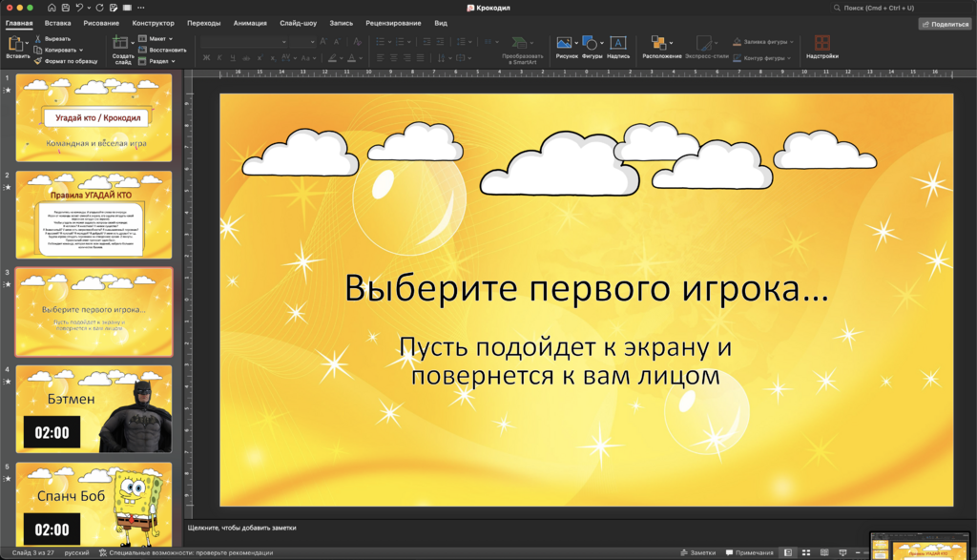Toggle the Заметки notes pane
Viewport: 977px width, 560px height.
coord(697,552)
